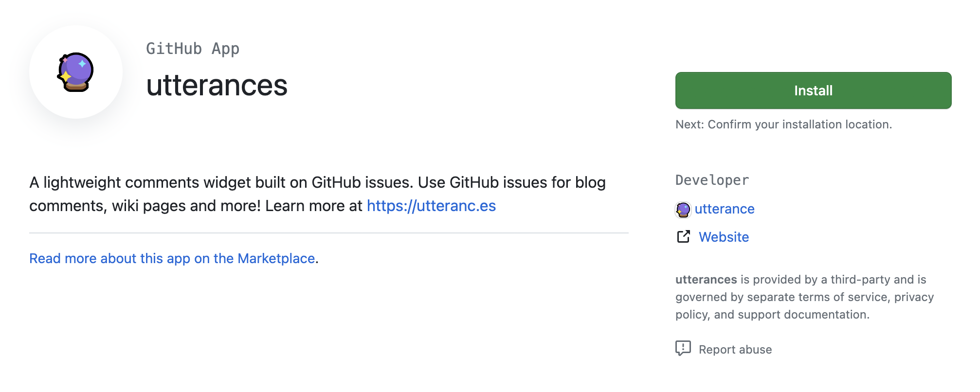Open the utterance developer profile link
The image size is (980, 392).
[724, 209]
